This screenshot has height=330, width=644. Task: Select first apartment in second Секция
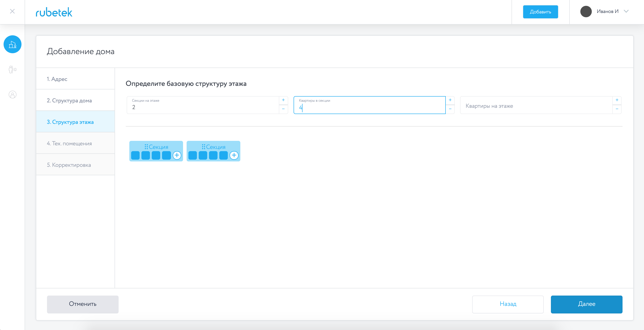[192, 155]
